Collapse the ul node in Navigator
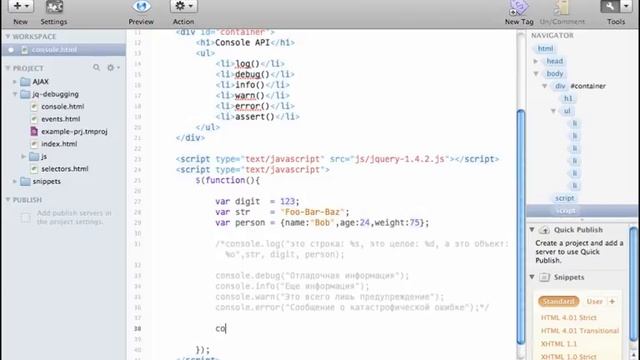The height and width of the screenshot is (360, 640). 553,111
